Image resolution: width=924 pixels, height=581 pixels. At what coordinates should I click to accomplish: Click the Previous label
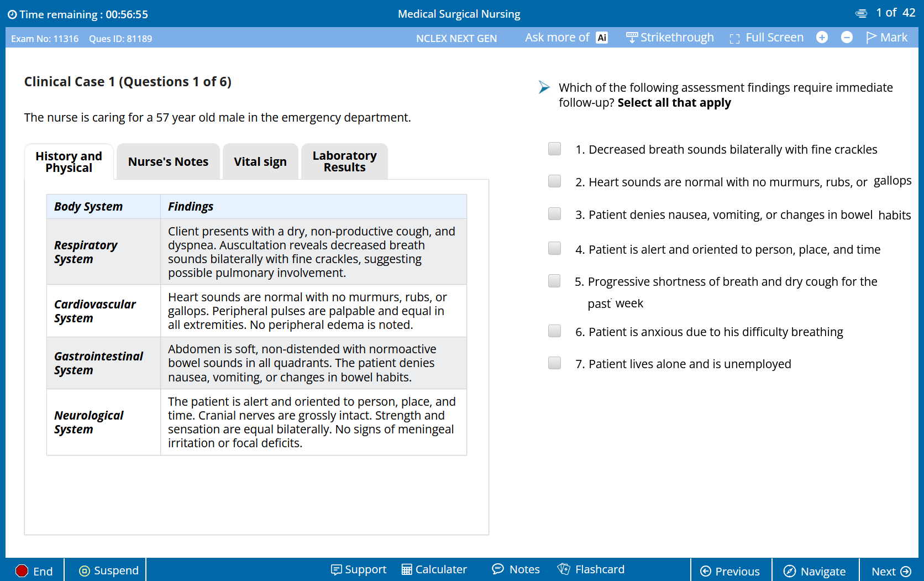[x=737, y=572]
